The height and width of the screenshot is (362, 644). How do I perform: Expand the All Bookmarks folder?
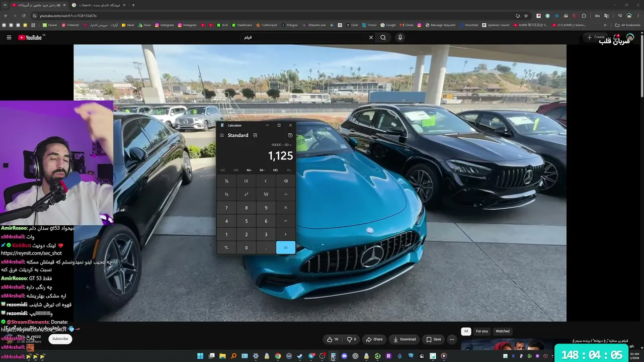click(x=628, y=25)
